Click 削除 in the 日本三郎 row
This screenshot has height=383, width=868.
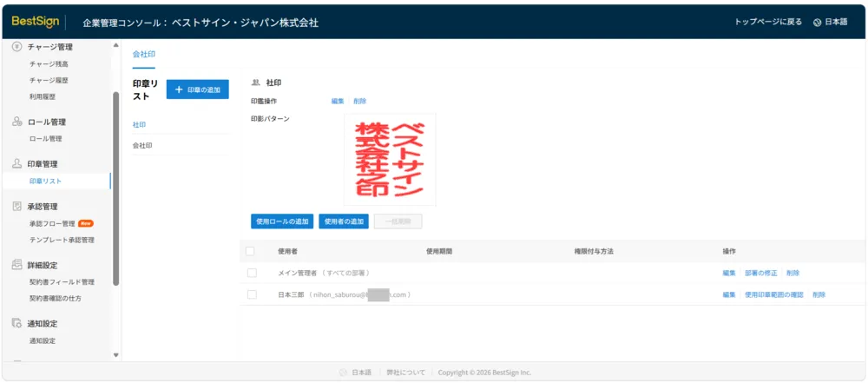click(819, 295)
